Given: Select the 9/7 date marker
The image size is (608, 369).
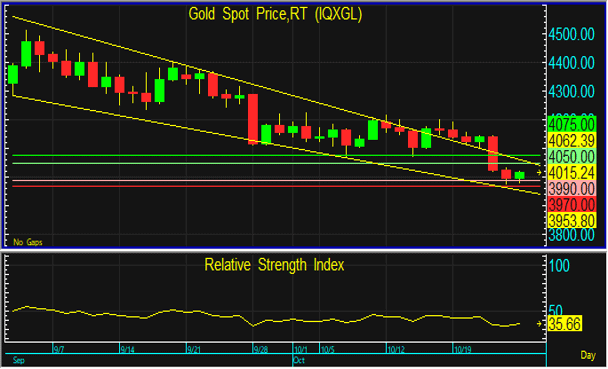Looking at the screenshot, I should tap(59, 350).
